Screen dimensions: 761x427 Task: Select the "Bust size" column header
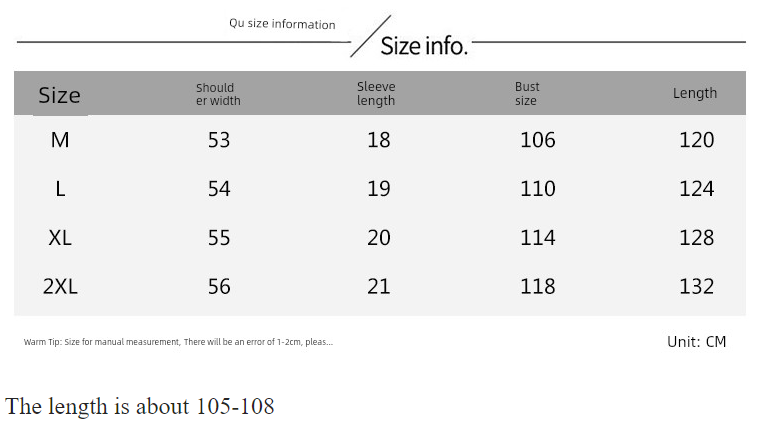[526, 94]
